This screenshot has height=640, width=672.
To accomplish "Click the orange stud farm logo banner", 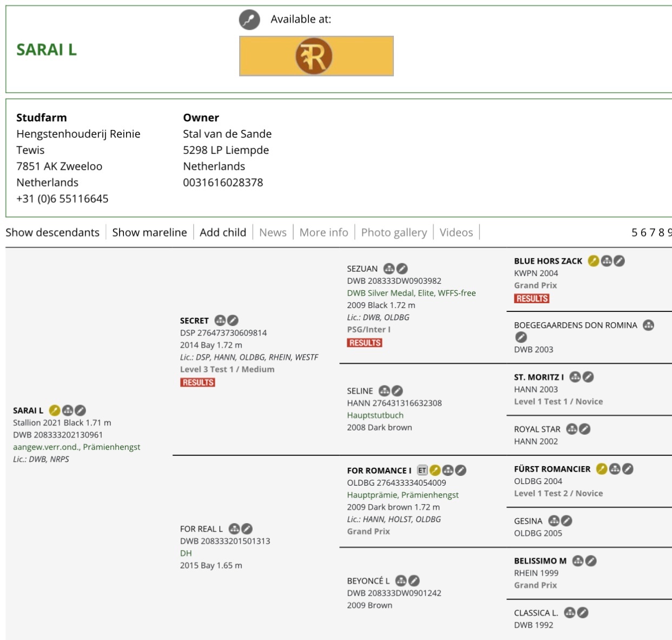I will click(316, 56).
